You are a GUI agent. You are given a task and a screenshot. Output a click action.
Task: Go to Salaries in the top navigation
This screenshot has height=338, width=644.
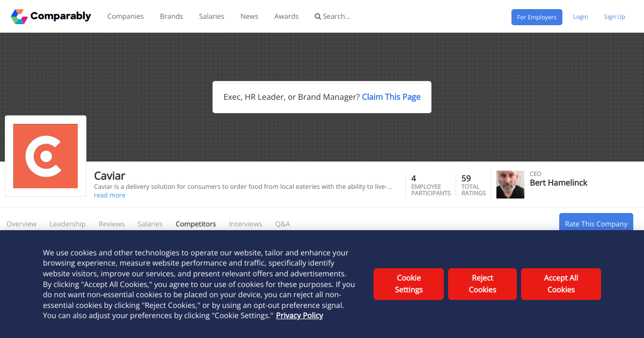click(x=211, y=17)
